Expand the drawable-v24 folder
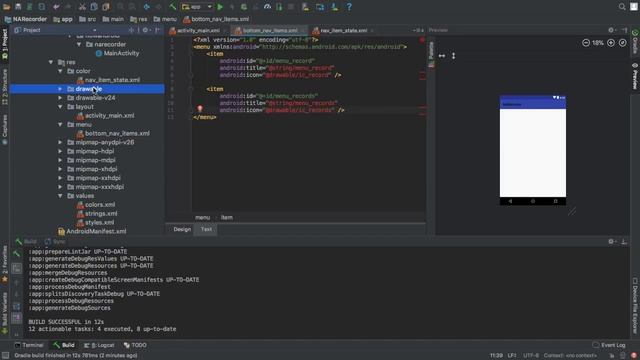The image size is (640, 360). point(60,98)
